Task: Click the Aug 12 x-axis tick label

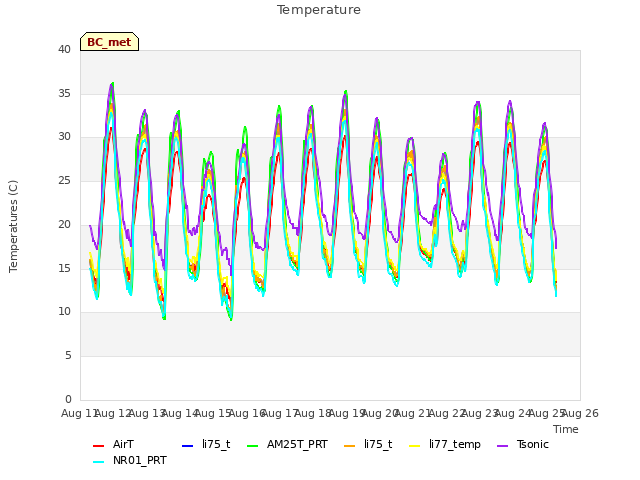Action: click(113, 413)
